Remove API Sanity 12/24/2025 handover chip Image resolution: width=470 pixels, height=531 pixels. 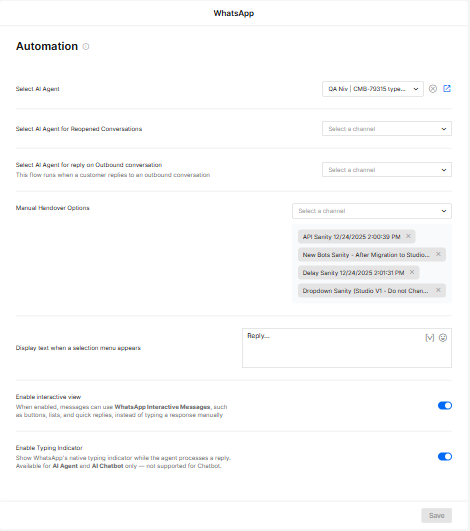point(408,236)
